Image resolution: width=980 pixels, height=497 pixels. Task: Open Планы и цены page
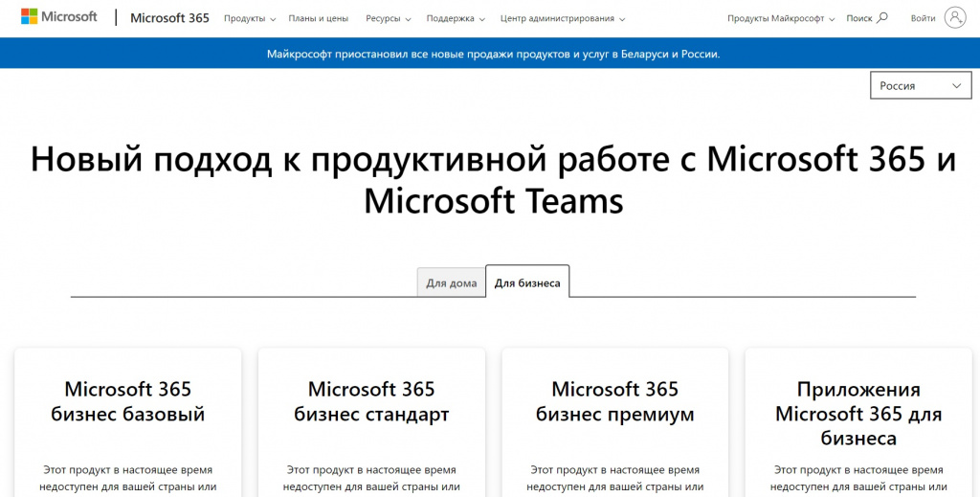[x=318, y=19]
